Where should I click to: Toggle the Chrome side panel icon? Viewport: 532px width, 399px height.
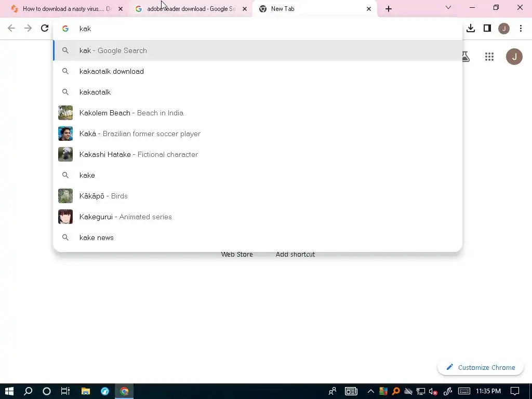coord(487,28)
